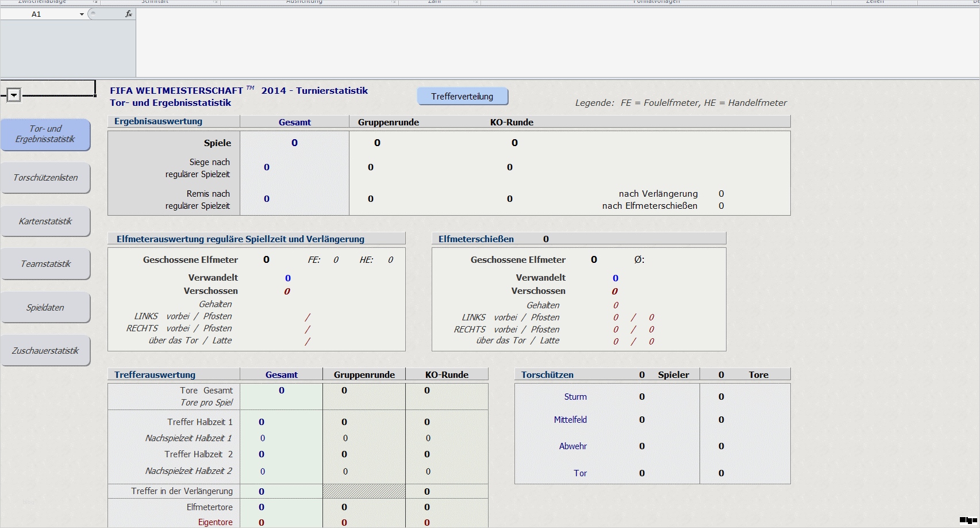
Task: Select the Gesamt header in Trefferauswertung
Action: click(282, 375)
